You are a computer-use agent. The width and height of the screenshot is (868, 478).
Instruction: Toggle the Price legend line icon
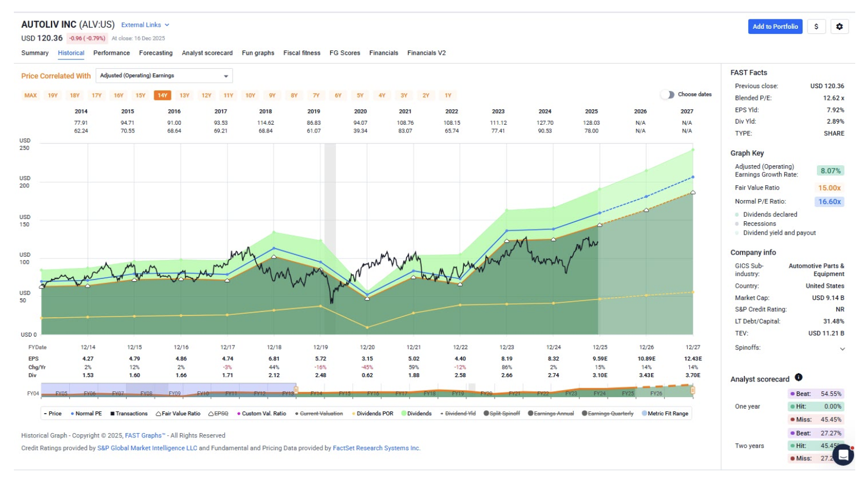pos(46,414)
